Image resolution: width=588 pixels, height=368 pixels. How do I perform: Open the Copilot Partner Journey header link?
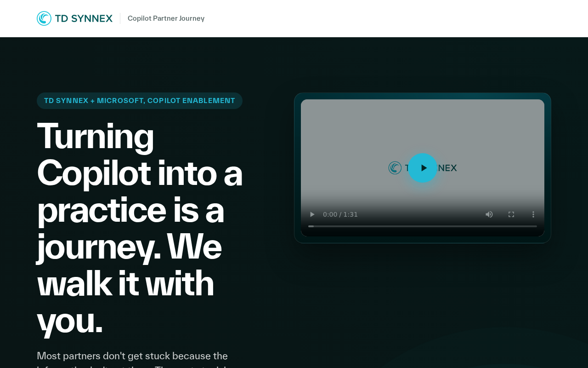click(166, 18)
